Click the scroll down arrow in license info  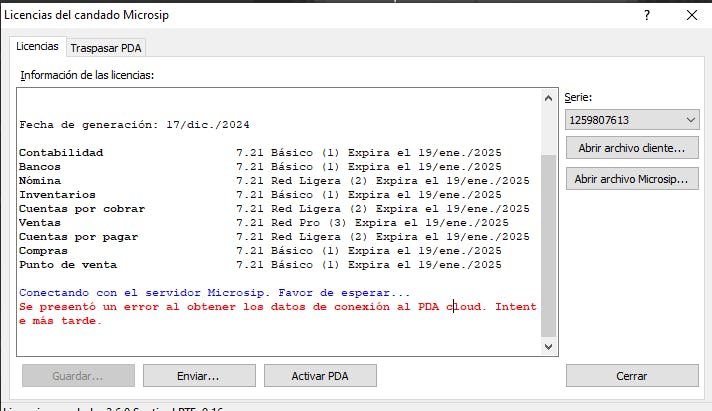548,347
